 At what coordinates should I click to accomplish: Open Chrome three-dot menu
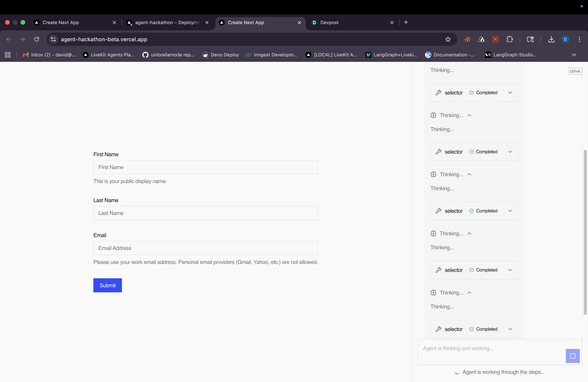tap(579, 39)
